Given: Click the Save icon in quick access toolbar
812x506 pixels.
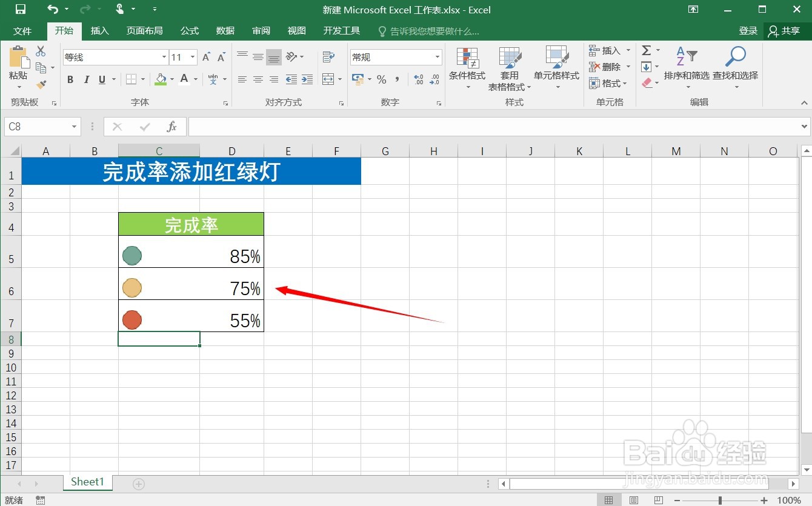Looking at the screenshot, I should coord(20,9).
